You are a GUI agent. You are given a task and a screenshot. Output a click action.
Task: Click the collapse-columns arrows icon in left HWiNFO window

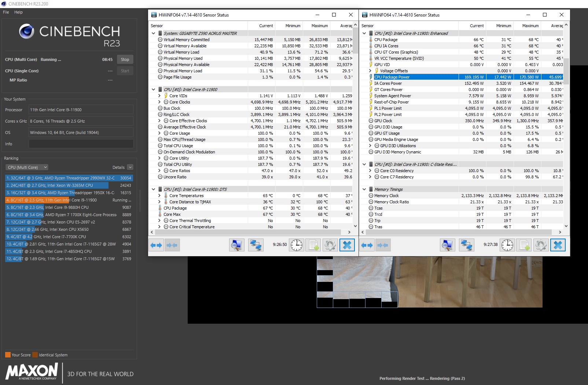[172, 245]
